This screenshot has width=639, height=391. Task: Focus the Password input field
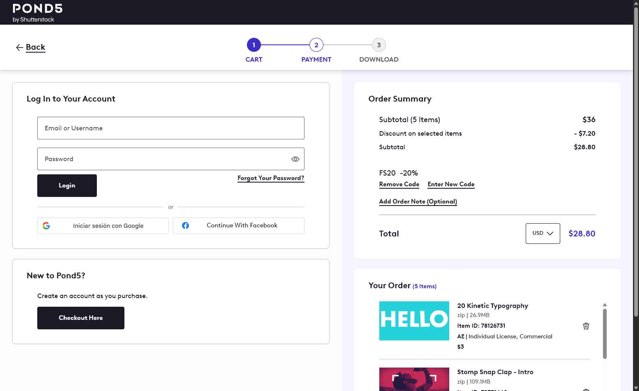[x=171, y=159]
